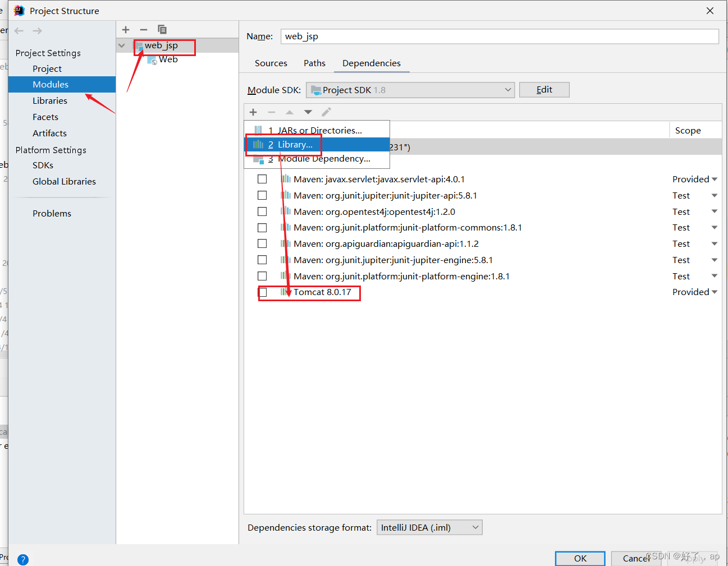Click the Scope column header
This screenshot has height=566, width=728.
pyautogui.click(x=688, y=130)
